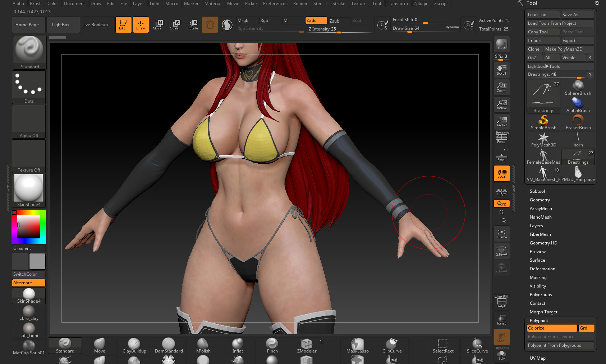Choose the PolyMesh3D star tool

click(543, 140)
